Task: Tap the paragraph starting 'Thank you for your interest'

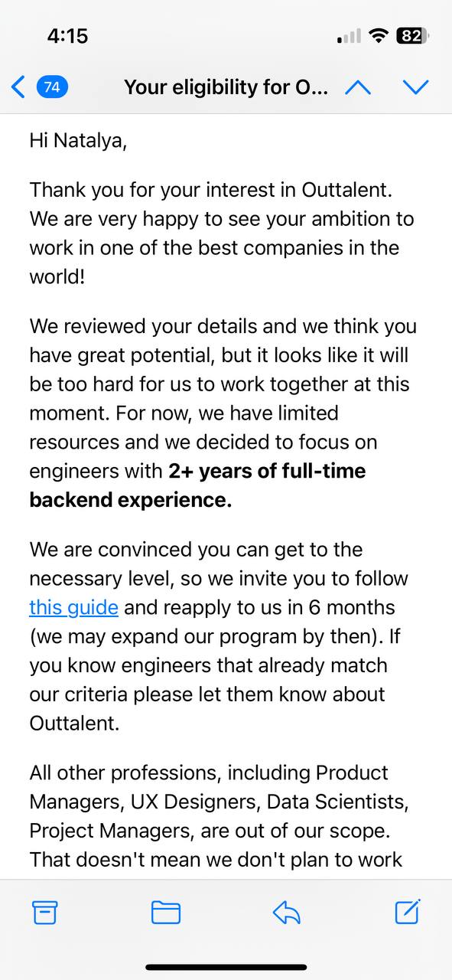Action: click(x=222, y=233)
